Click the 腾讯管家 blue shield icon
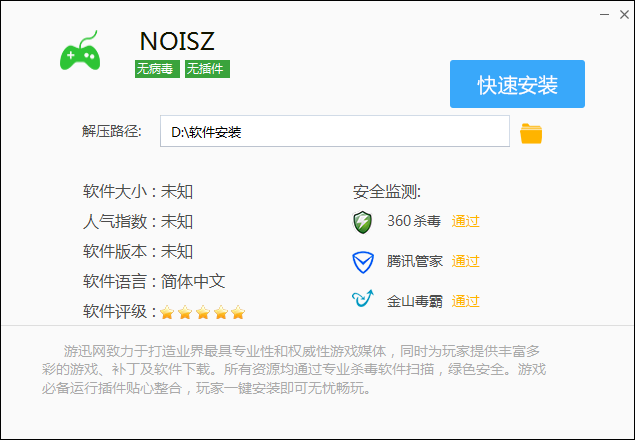This screenshot has width=635, height=440. coord(362,262)
